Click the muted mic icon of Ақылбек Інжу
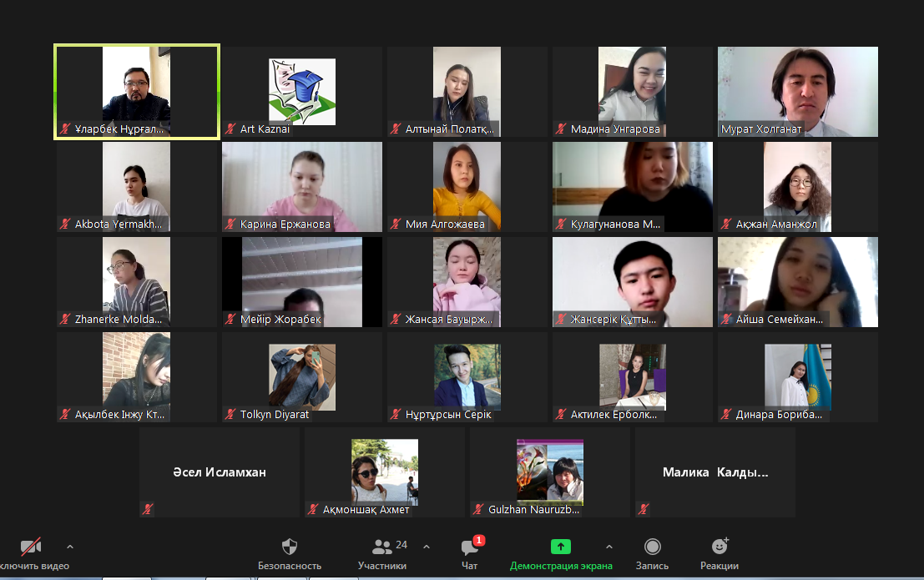The width and height of the screenshot is (924, 580). (x=65, y=415)
